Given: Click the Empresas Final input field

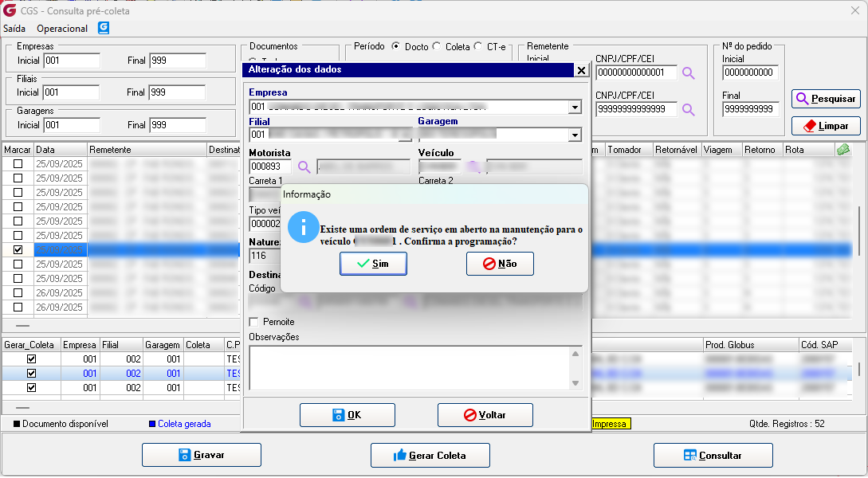Looking at the screenshot, I should pos(178,61).
